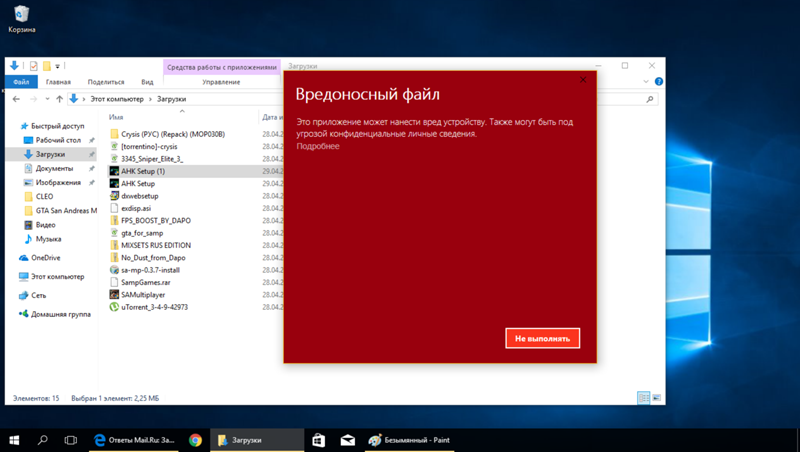Screen dimensions: 800x452
Task: Open the Windows Store taskbar icon
Action: (318, 440)
